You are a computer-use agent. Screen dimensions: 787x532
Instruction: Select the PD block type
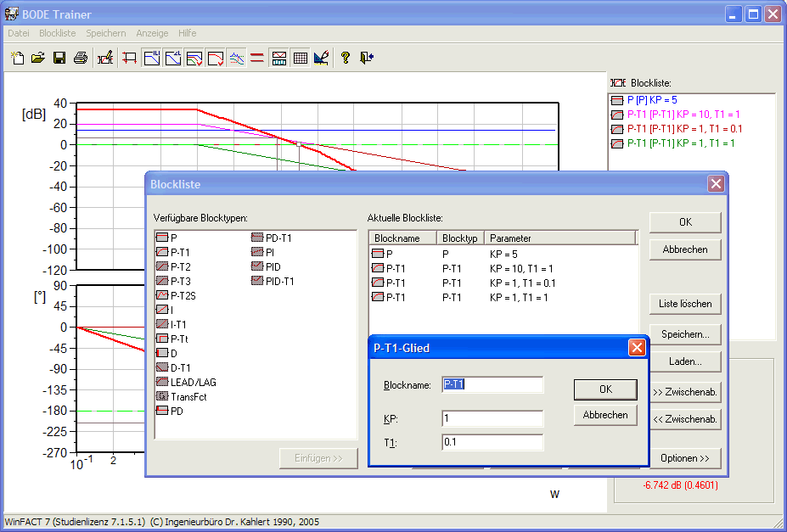tap(170, 412)
